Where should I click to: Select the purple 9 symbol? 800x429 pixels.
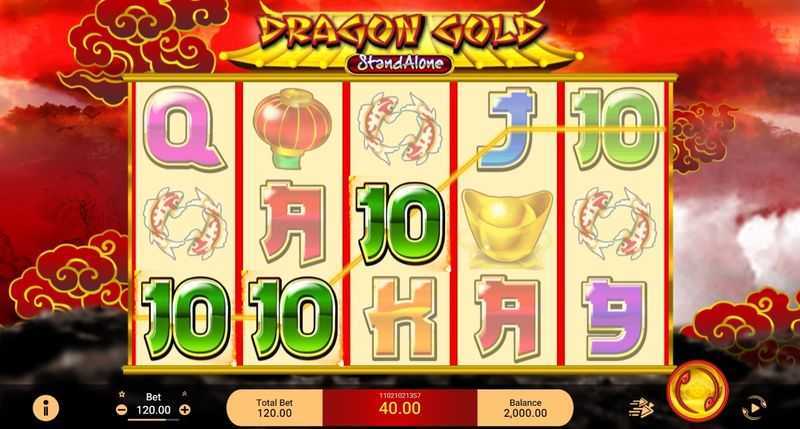coord(616,319)
